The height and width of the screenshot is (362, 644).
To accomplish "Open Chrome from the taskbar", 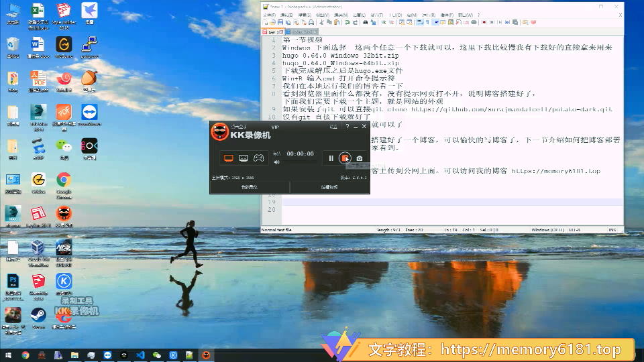I will pyautogui.click(x=25, y=355).
